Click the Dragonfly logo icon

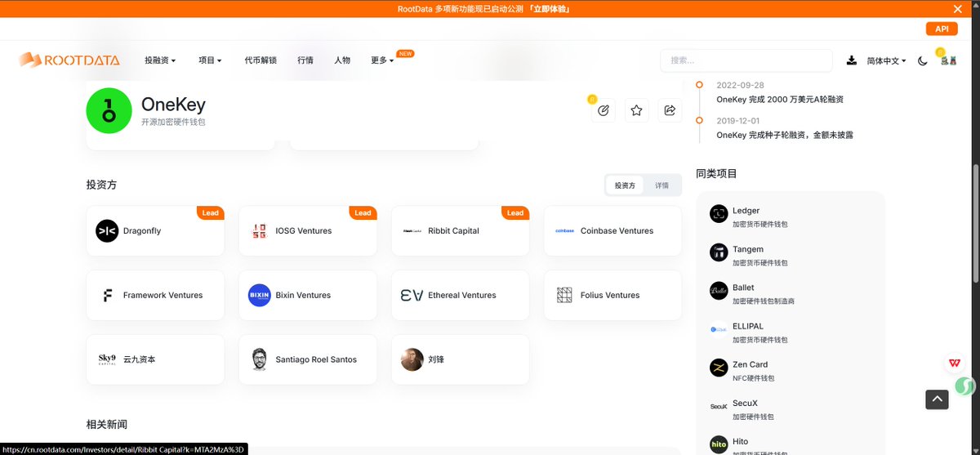click(107, 231)
